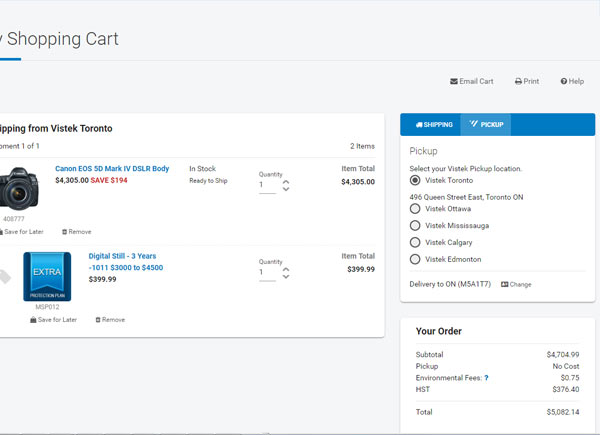Open Canon EOS 5D Mark IV DSLR Body link

(112, 168)
